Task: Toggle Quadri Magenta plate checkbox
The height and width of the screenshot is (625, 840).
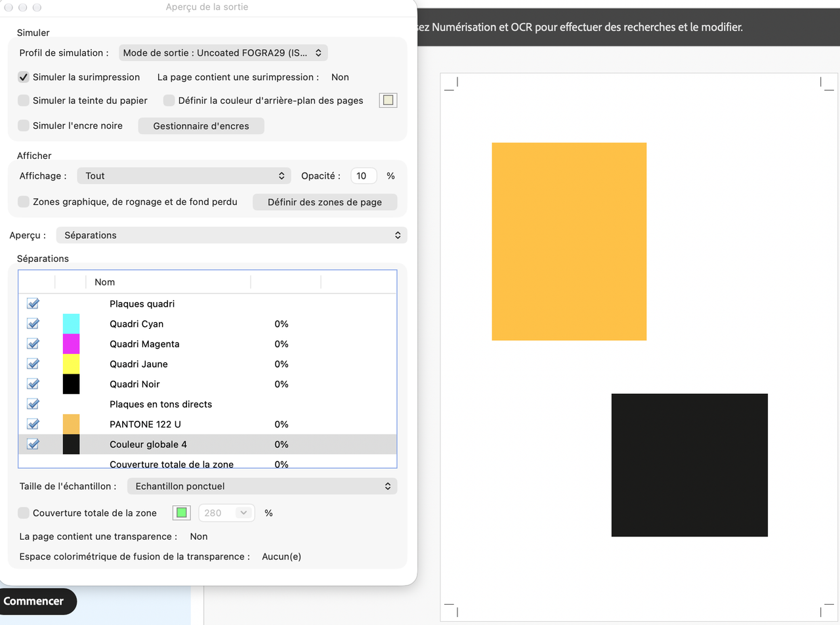Action: click(33, 344)
